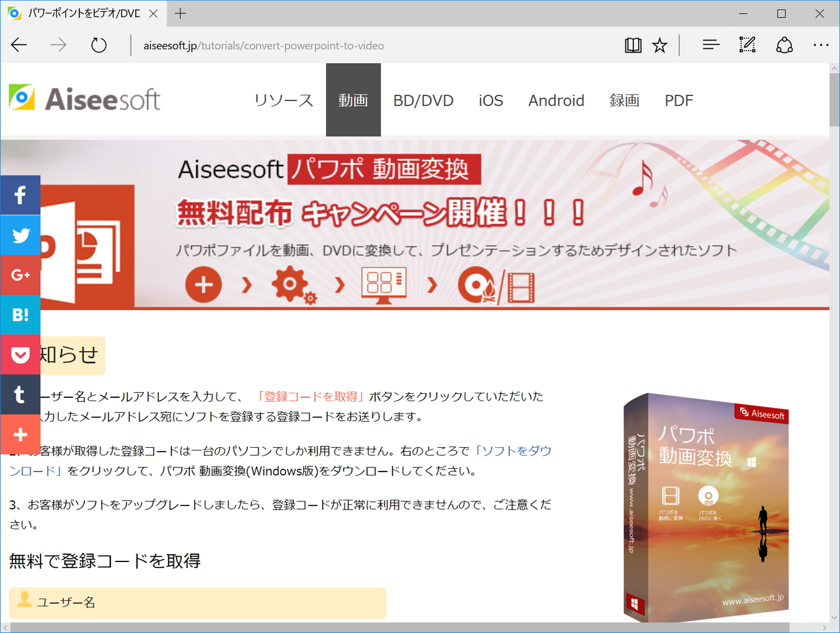Open more share options with the plus icon
The width and height of the screenshot is (840, 633).
point(20,434)
